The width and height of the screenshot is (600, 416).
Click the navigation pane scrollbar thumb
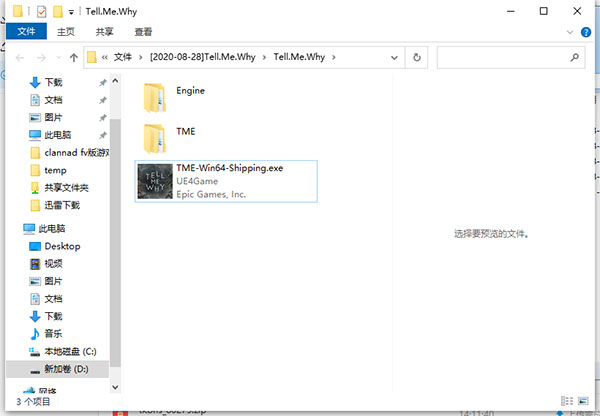coord(115,243)
